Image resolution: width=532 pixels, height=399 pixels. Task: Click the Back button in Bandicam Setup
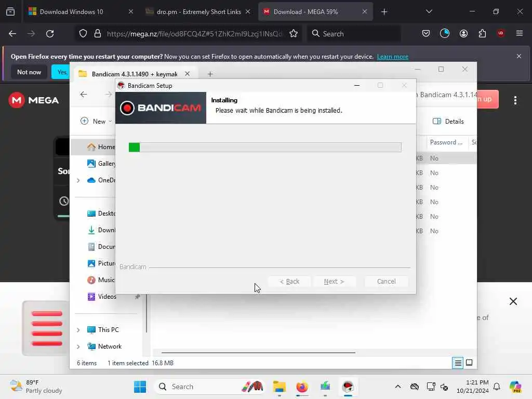coord(289,281)
